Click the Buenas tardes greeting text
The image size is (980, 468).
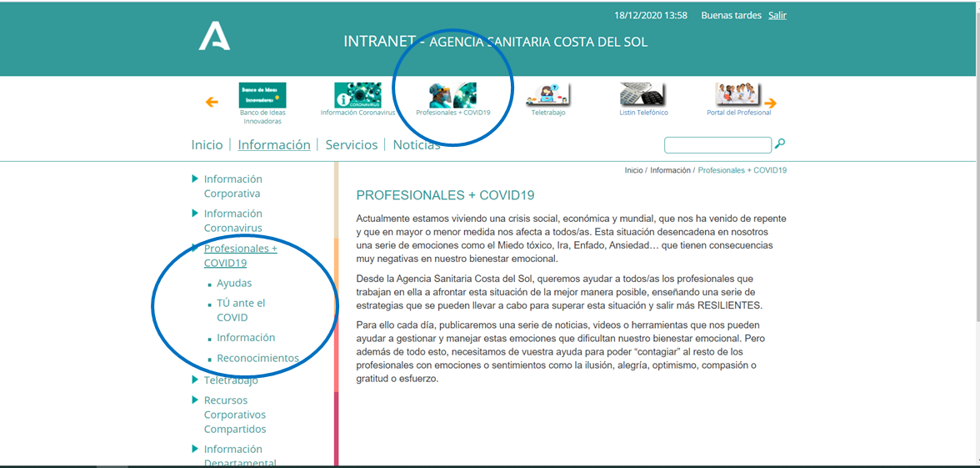click(x=732, y=15)
